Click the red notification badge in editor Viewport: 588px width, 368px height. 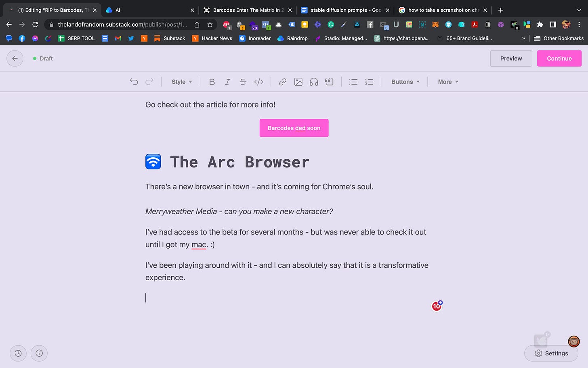point(437,306)
